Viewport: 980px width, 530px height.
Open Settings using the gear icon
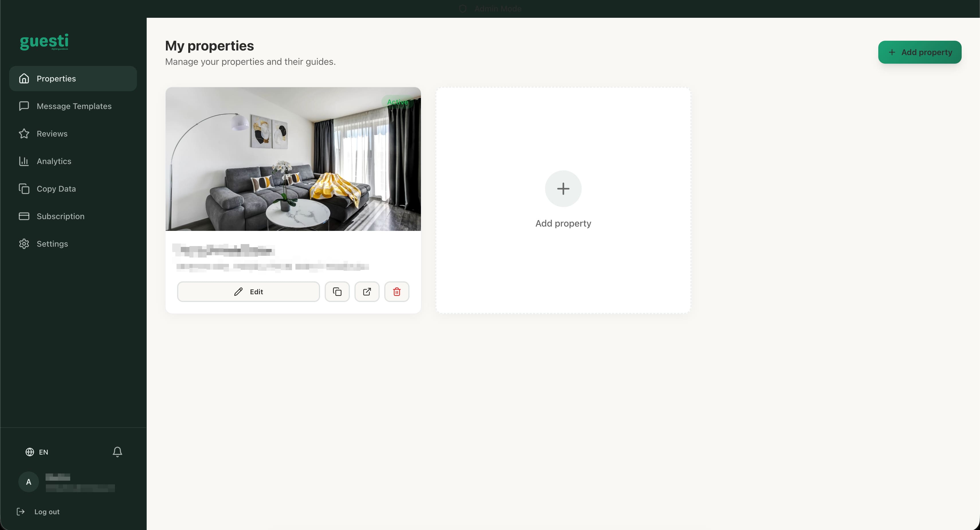23,244
